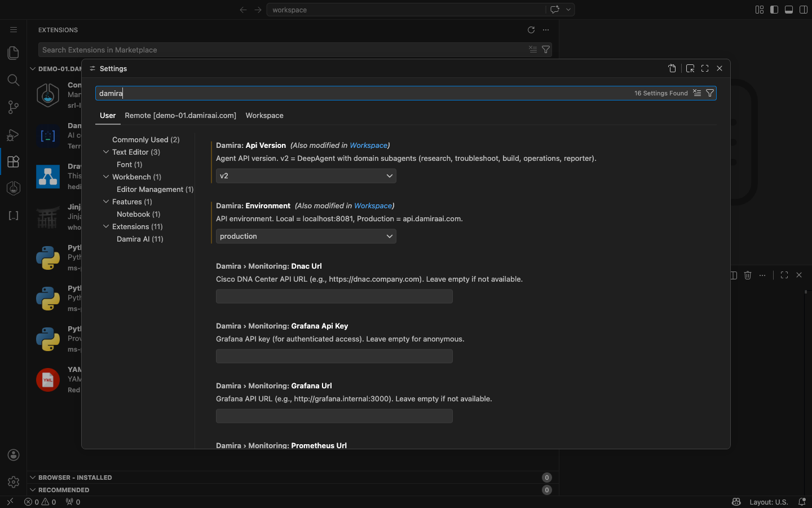Screen dimensions: 812x508
Task: Open the Environment production dropdown
Action: click(306, 237)
